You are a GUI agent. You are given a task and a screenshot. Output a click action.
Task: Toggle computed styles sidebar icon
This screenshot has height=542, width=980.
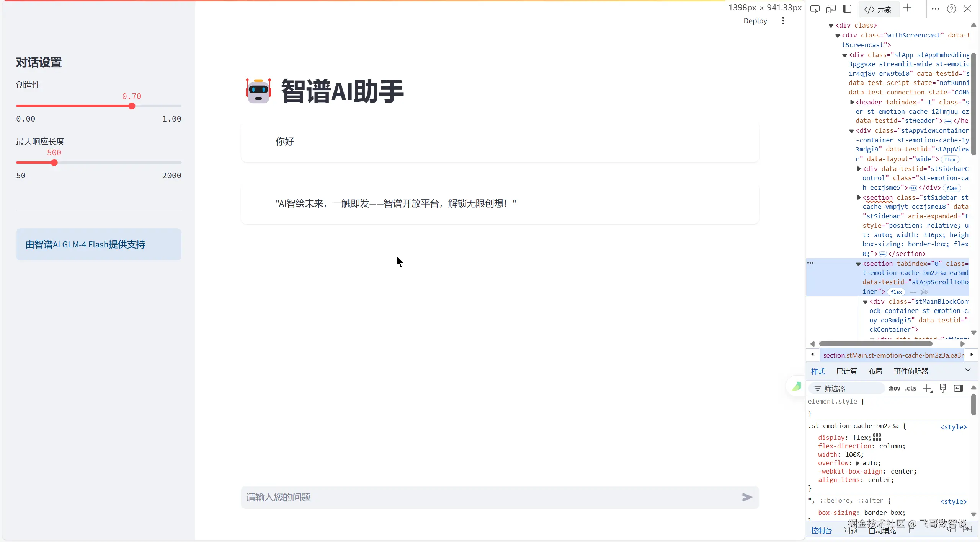(x=959, y=388)
